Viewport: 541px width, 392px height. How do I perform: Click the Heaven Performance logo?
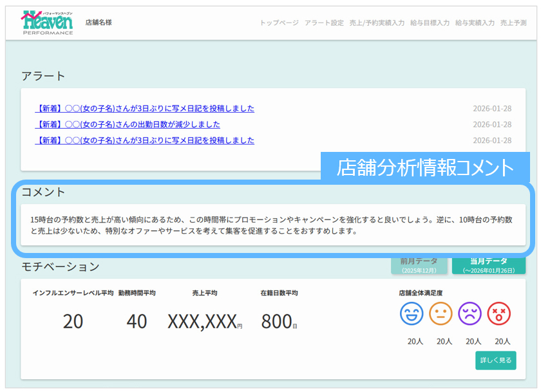click(x=47, y=23)
